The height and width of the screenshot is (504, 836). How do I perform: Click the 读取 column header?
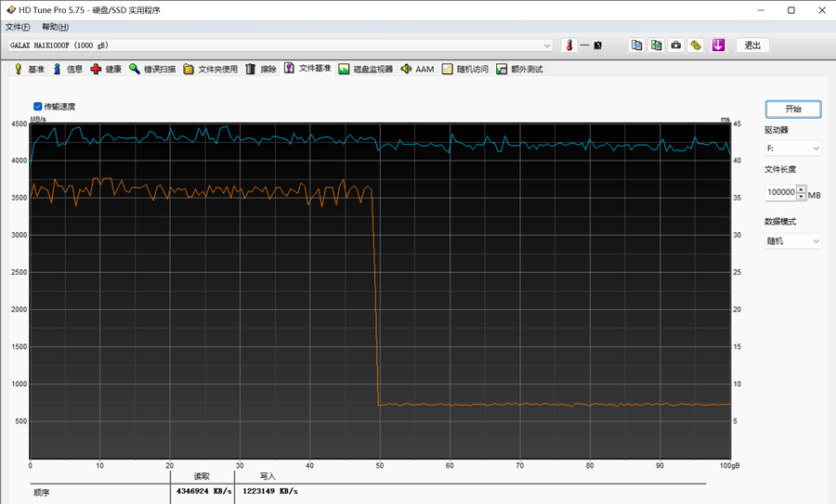202,476
